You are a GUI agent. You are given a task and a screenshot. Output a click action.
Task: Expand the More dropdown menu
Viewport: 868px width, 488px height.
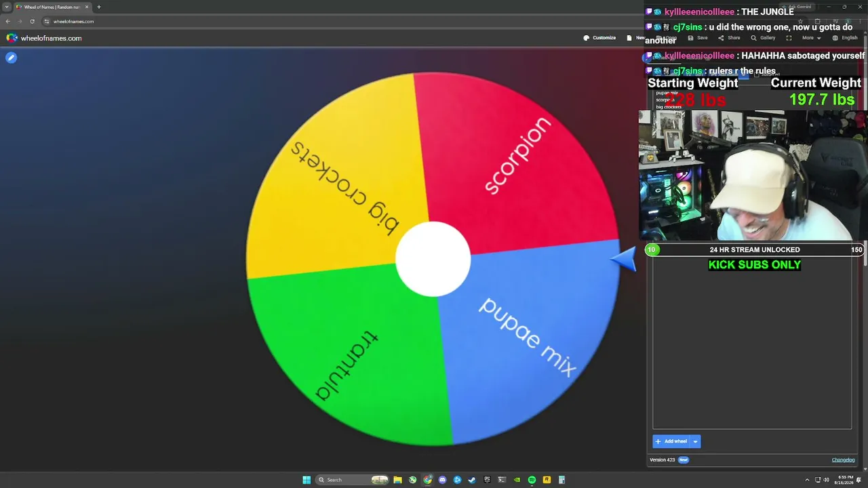coord(811,38)
